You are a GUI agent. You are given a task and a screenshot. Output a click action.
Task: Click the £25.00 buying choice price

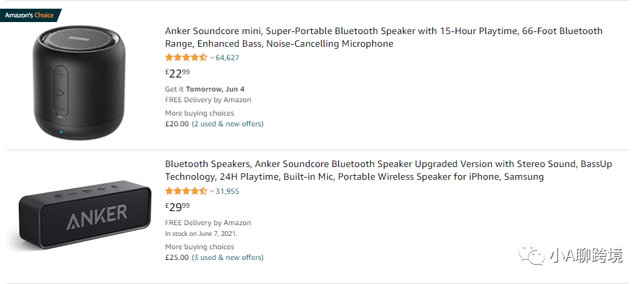177,257
